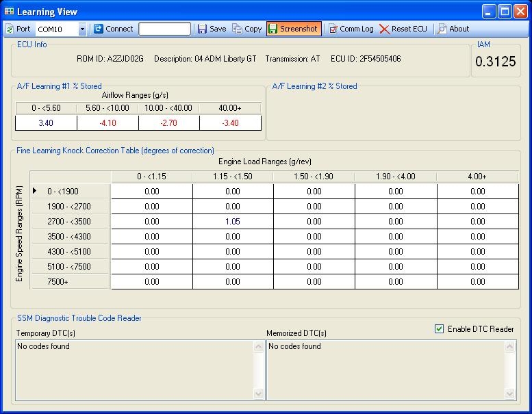Screen dimensions: 532x414
Task: Click the 1.05 knock correction cell
Action: click(x=233, y=222)
